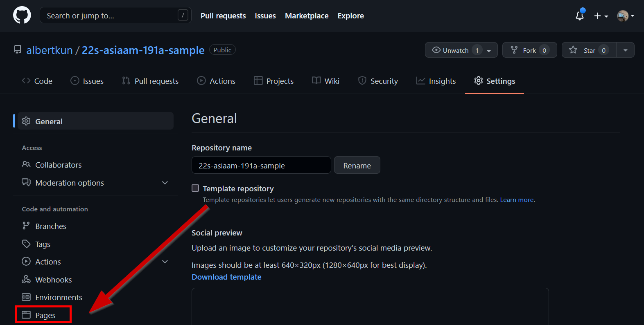Expand the Moderation options section
Viewport: 644px width, 325px height.
tap(165, 183)
